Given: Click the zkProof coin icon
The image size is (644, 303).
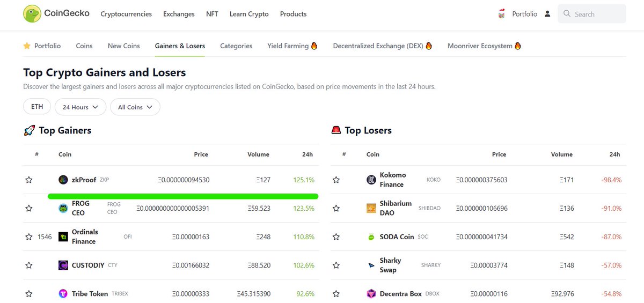Looking at the screenshot, I should (x=63, y=180).
